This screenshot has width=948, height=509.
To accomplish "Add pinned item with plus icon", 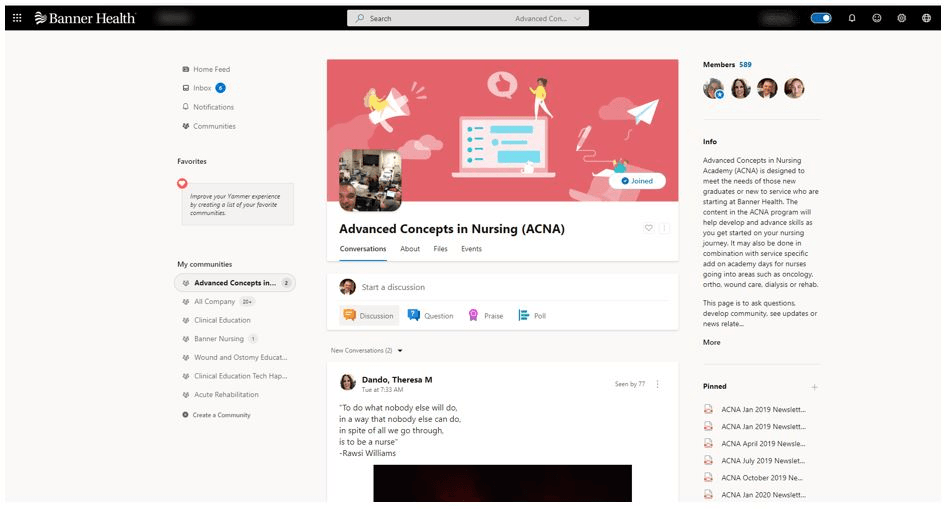I will (814, 387).
